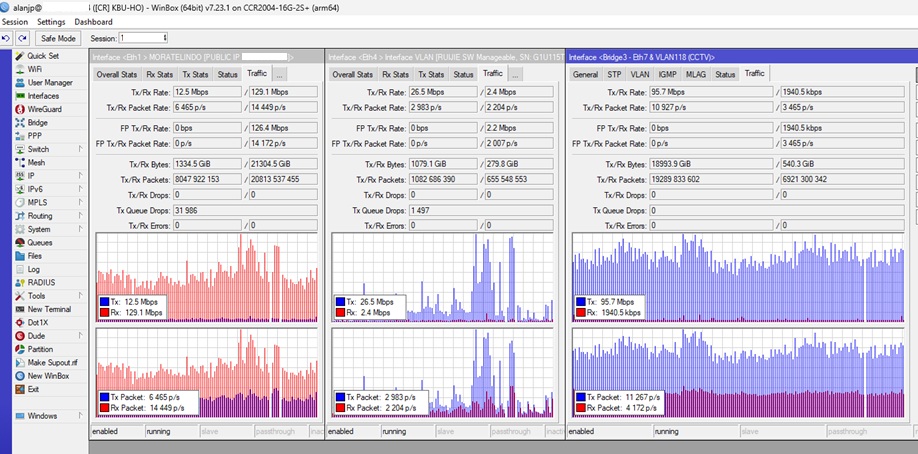Click Make Supout.rif sidebar item
The image size is (918, 454).
click(46, 363)
